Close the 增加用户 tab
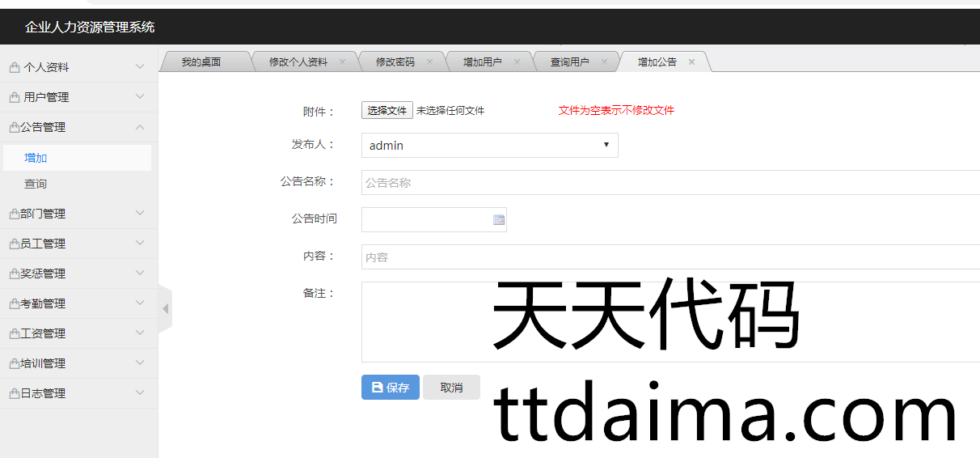The width and height of the screenshot is (980, 458). tap(517, 61)
